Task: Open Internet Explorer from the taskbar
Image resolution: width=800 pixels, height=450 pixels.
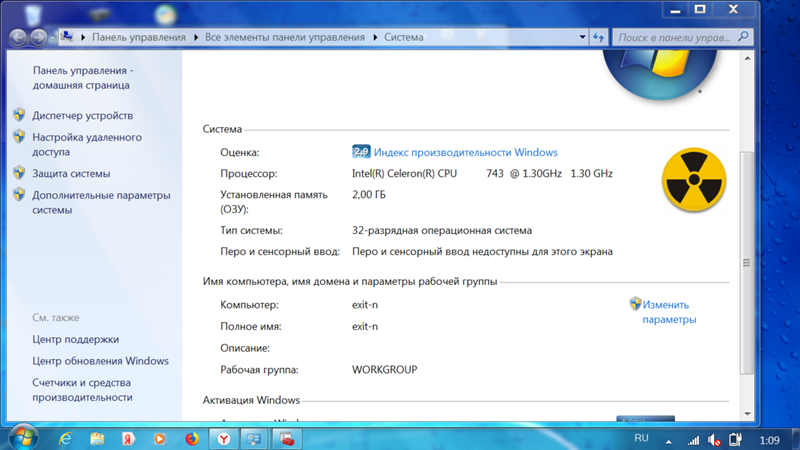Action: tap(66, 439)
